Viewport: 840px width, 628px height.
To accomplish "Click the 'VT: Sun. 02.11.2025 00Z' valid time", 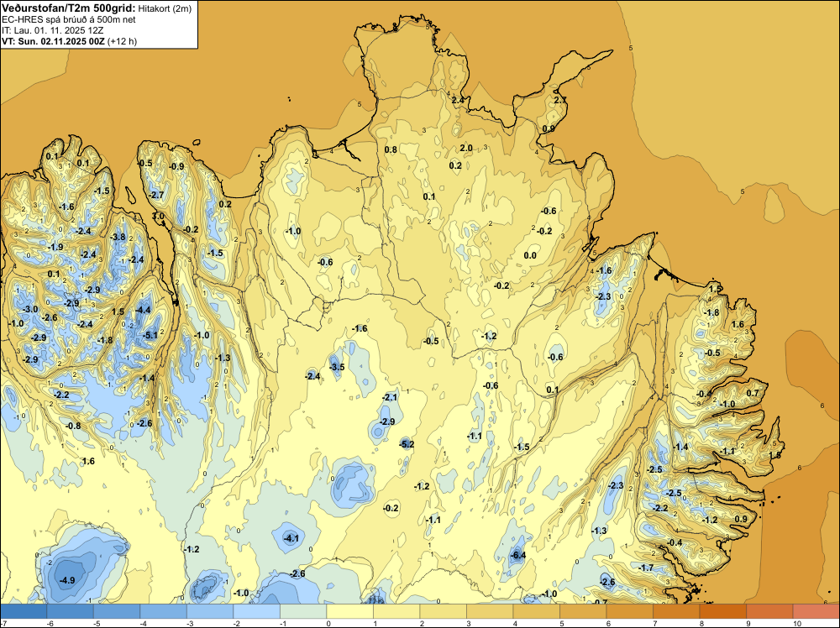I will (x=54, y=41).
